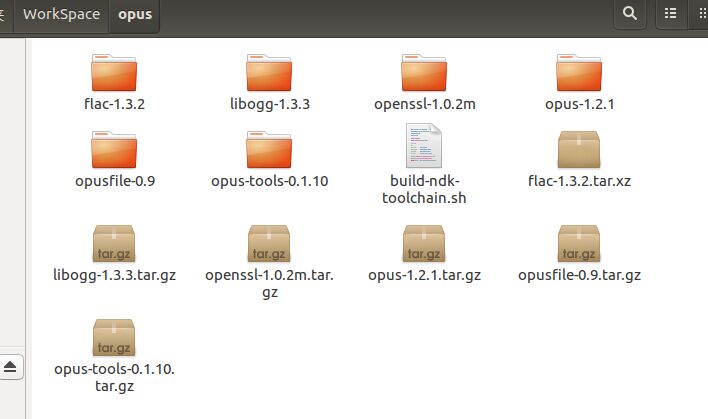The image size is (708, 419).
Task: Click the flac-1.3.2.tar.xz file name
Action: (x=579, y=181)
